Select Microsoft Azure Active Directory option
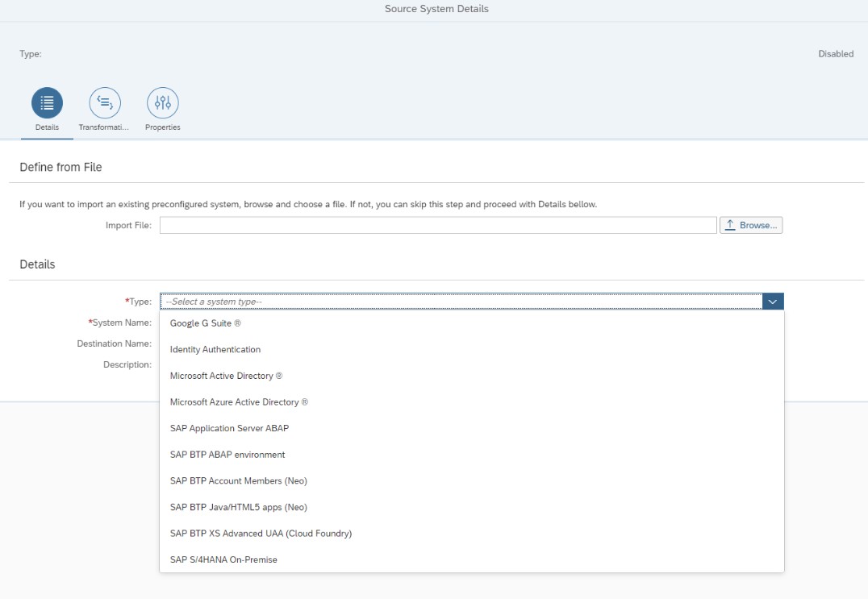 (472, 402)
